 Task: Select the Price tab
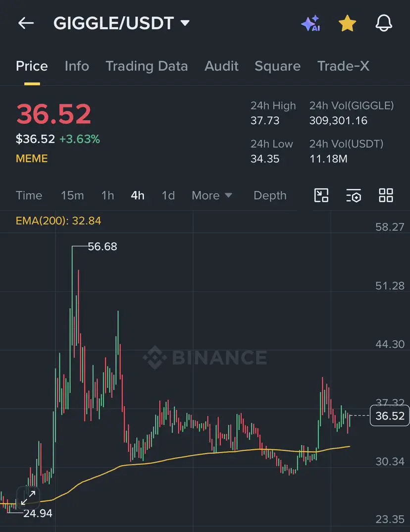pyautogui.click(x=32, y=66)
